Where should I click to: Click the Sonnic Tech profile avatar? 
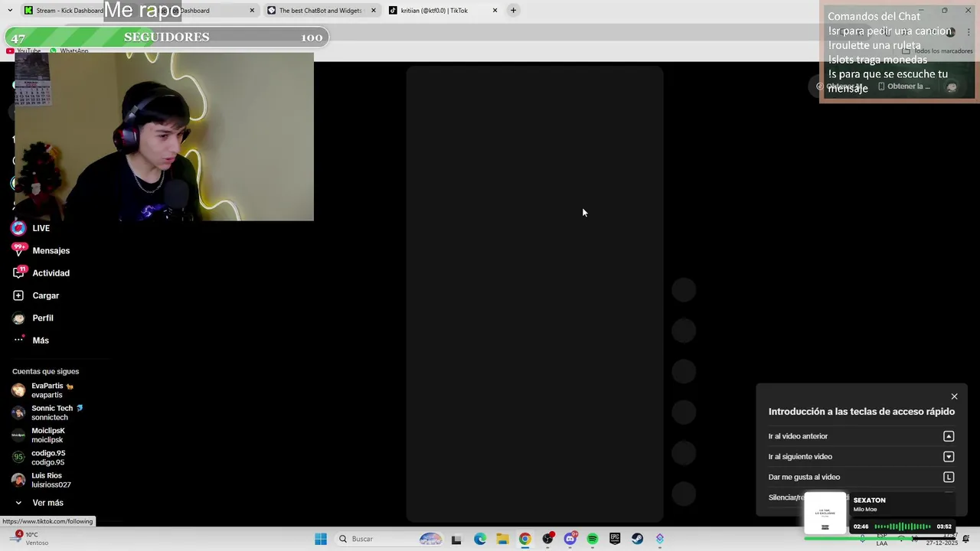pos(18,412)
